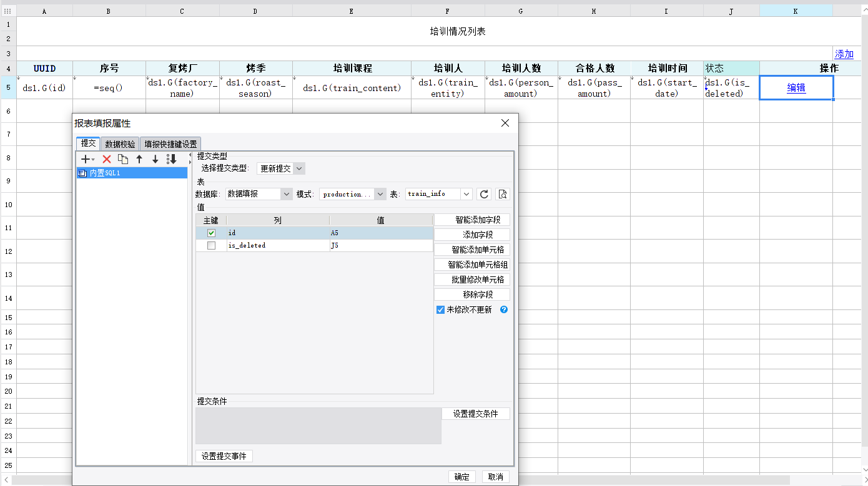Select the ds1.G(train_content) cell

pos(352,88)
